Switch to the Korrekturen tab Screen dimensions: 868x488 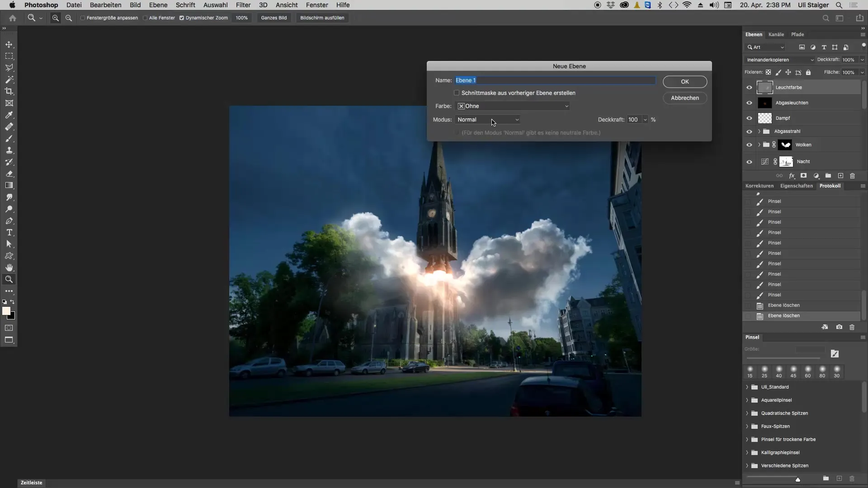tap(759, 186)
